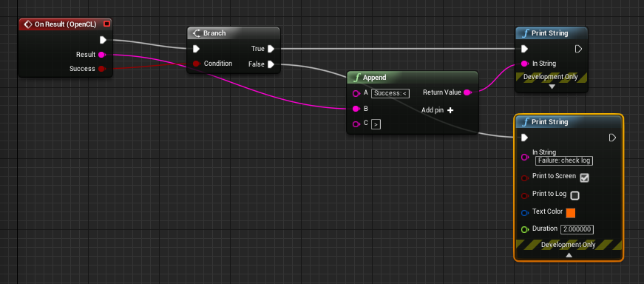Click top Print String exec output pin
Screen dimensions: 644x284
pyautogui.click(x=578, y=49)
